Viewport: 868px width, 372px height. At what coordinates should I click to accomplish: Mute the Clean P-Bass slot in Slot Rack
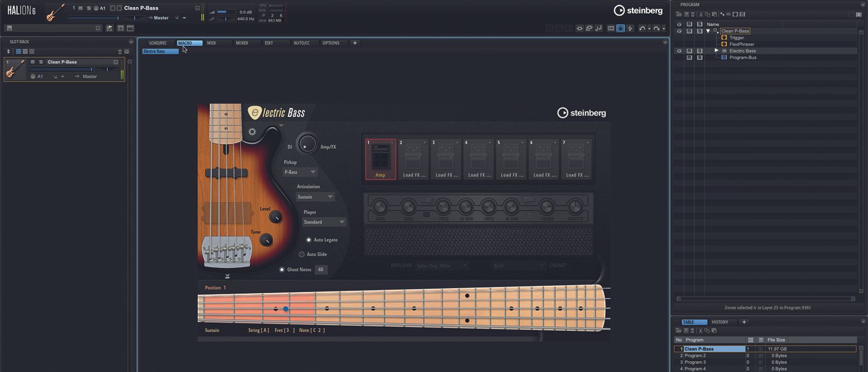tap(33, 62)
